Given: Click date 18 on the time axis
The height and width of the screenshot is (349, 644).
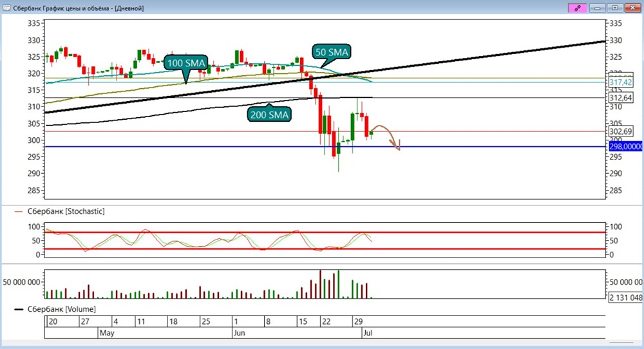Looking at the screenshot, I should tap(173, 321).
